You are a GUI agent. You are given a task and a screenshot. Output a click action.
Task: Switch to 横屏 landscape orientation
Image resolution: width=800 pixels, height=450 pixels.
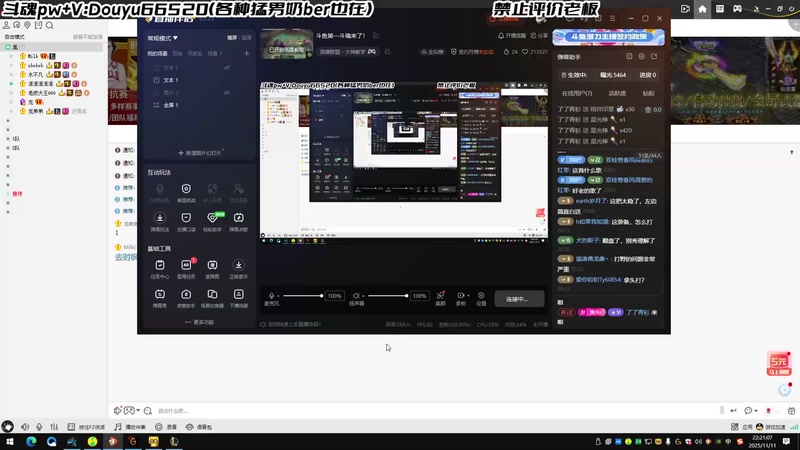point(232,38)
